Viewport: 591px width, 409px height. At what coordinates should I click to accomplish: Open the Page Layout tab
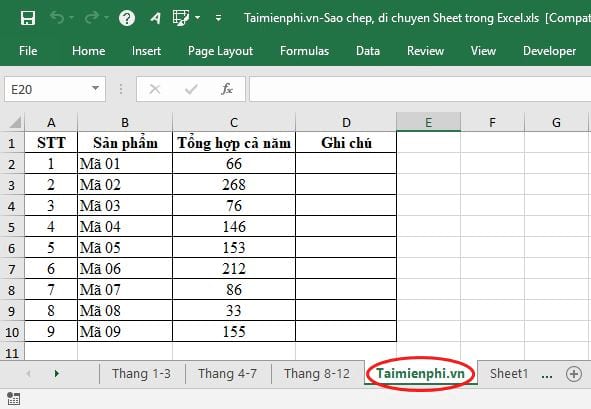[220, 51]
